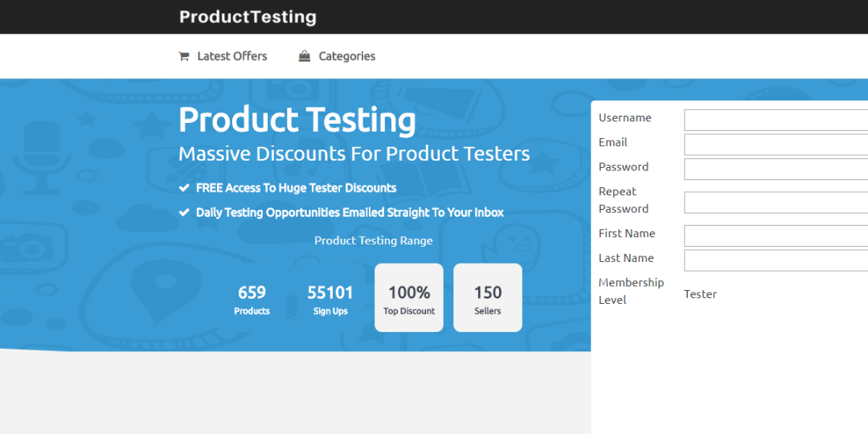Click the Product Testing Range label

click(373, 240)
